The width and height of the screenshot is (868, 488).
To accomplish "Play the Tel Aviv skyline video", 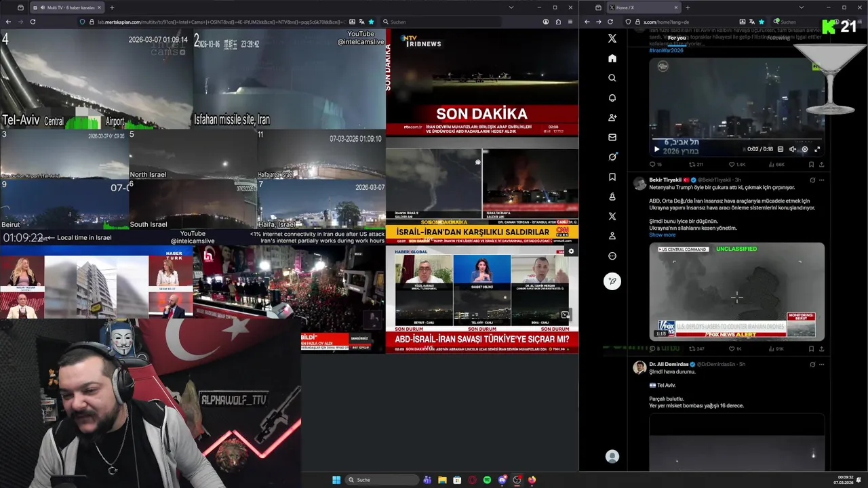I will [x=656, y=149].
